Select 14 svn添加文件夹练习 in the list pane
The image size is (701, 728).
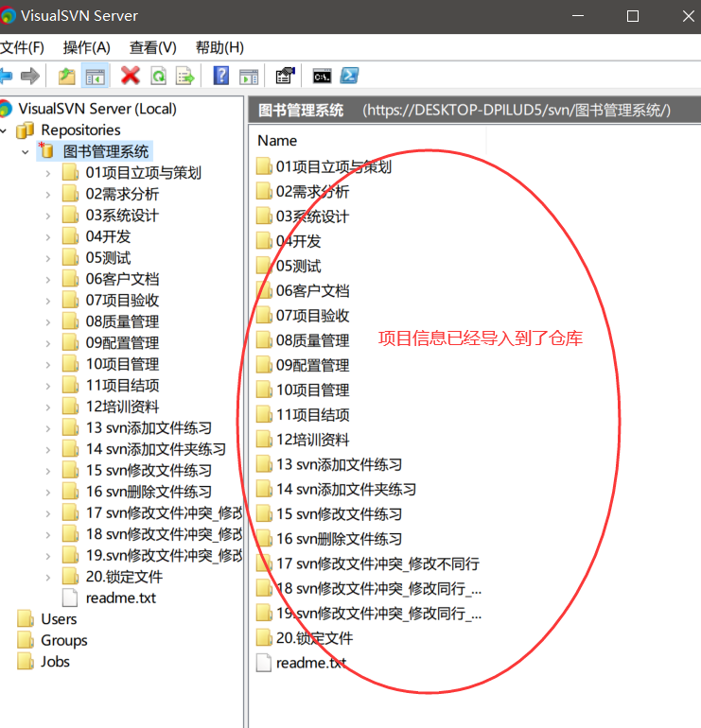(x=346, y=489)
